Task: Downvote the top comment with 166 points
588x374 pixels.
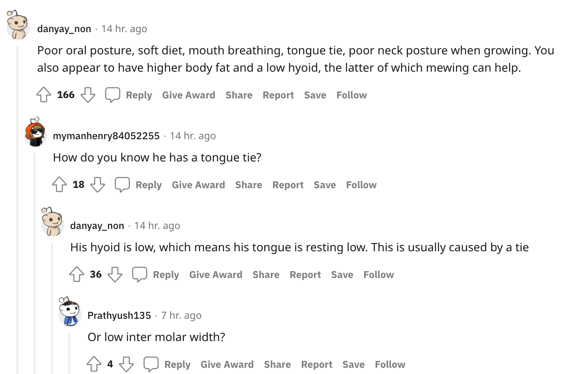Action: [x=88, y=95]
